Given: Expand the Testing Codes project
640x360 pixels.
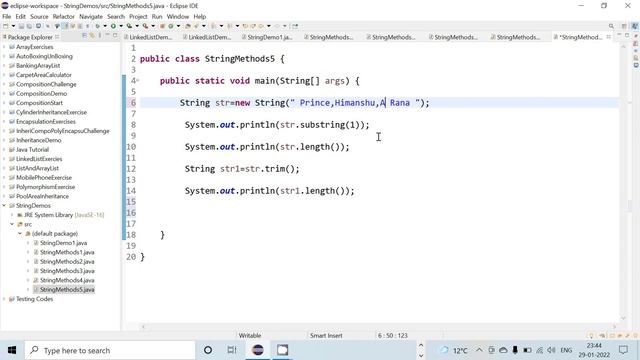Looking at the screenshot, I should (x=4, y=299).
